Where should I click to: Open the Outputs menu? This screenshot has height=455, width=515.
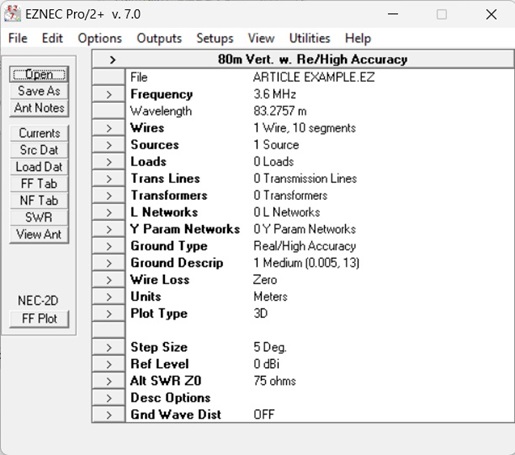tap(159, 38)
